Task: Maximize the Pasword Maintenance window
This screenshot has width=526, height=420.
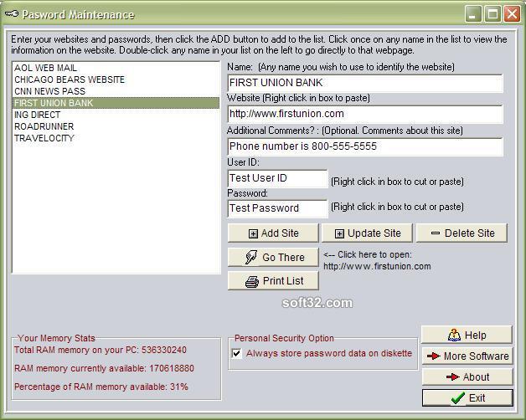Action: (x=492, y=14)
